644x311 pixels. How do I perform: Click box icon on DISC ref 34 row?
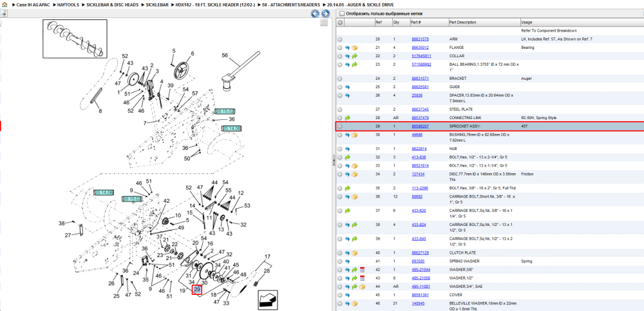click(x=355, y=174)
